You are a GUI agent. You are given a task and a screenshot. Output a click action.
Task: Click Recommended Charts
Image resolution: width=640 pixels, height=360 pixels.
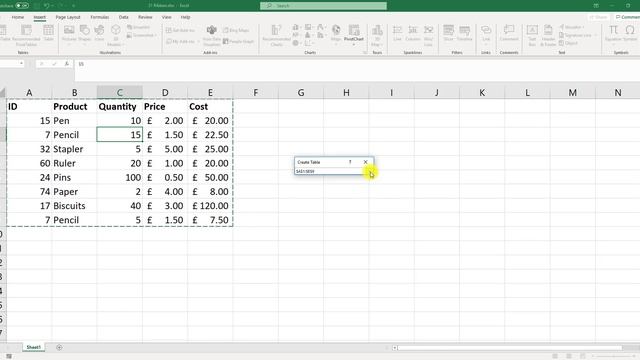[276, 35]
